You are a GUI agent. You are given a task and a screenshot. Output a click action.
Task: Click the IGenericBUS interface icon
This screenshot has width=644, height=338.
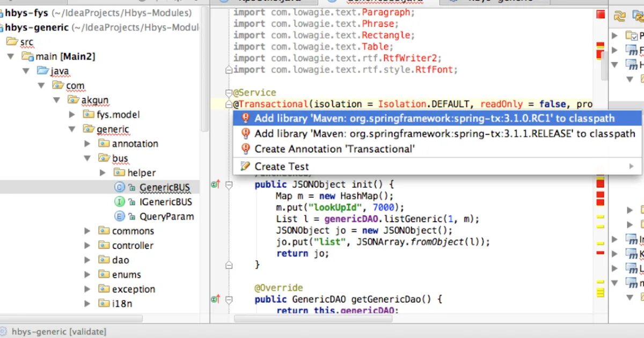[x=120, y=202]
